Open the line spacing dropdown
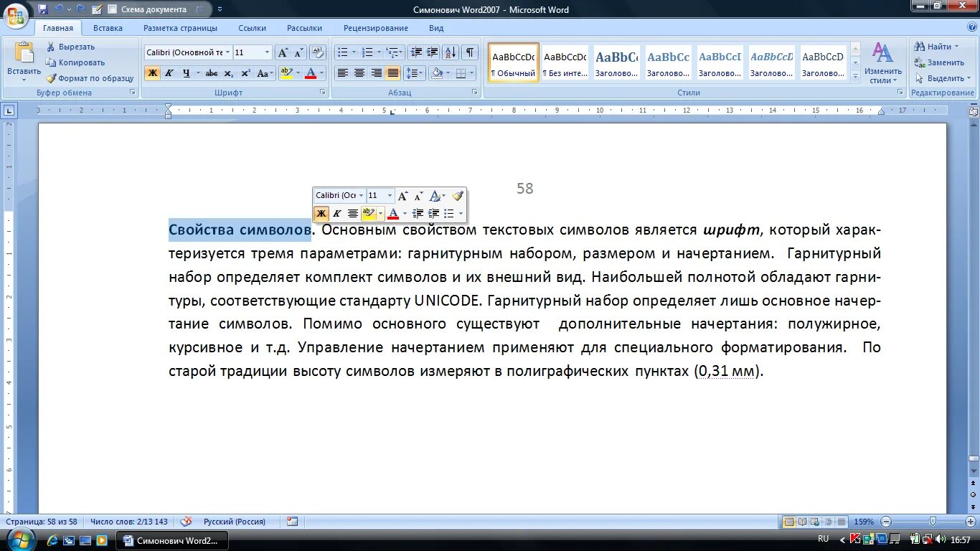The height and width of the screenshot is (551, 980). [x=415, y=72]
